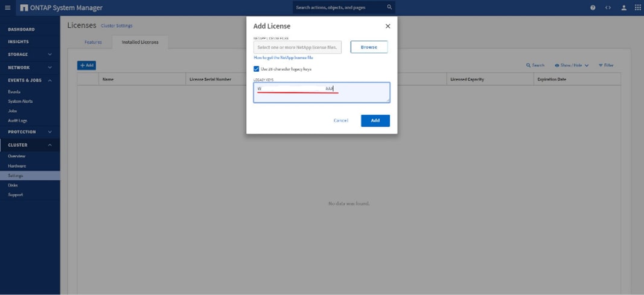Click the Licensed Capacity column header

click(490, 79)
